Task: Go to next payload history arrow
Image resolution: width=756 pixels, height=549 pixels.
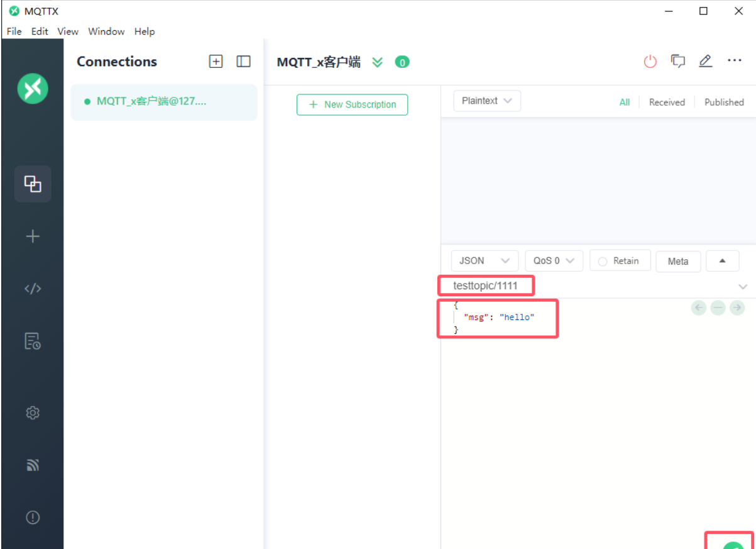Action: tap(737, 308)
